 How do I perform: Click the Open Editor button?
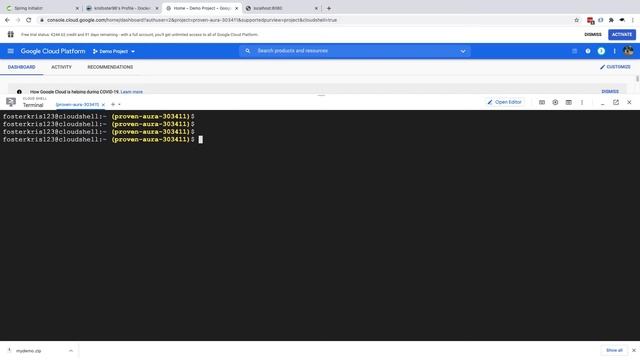505,102
